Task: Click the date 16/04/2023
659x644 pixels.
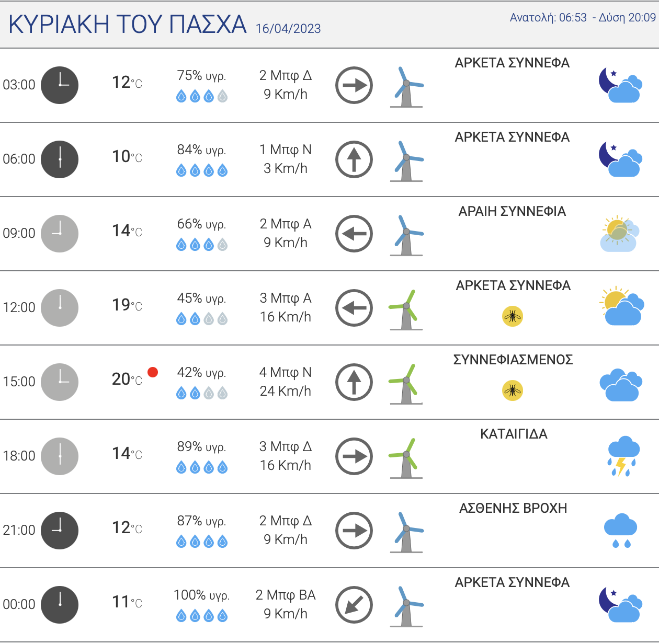Action: [288, 29]
